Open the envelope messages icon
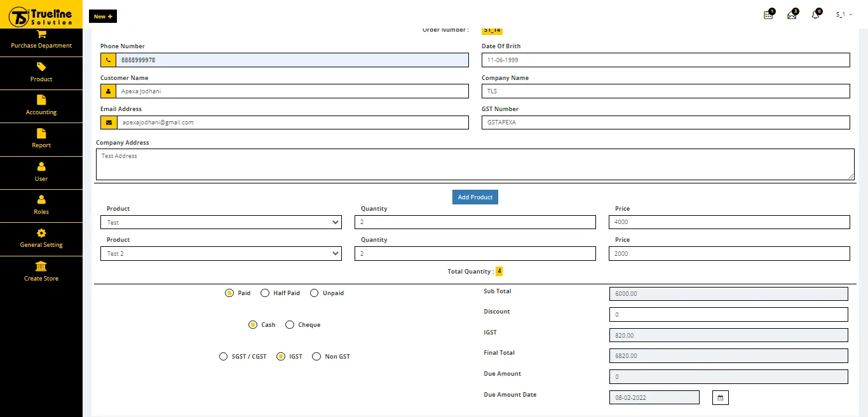 [792, 15]
